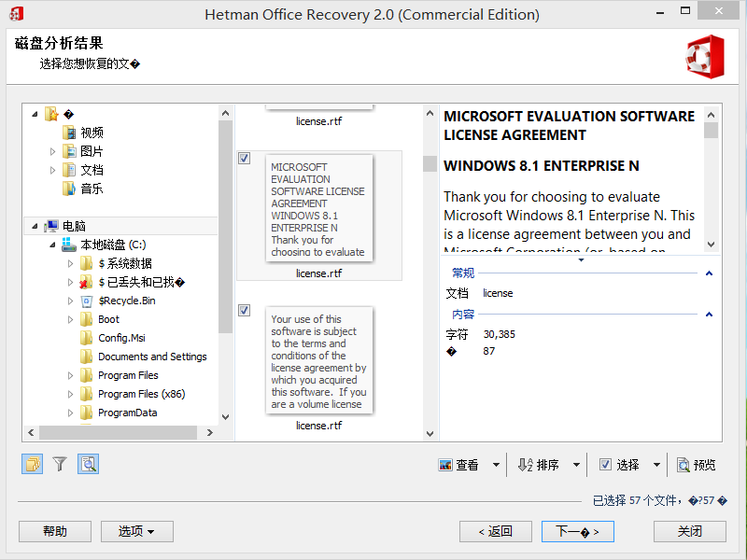Toggle the 选择 checkbox icon

click(605, 465)
